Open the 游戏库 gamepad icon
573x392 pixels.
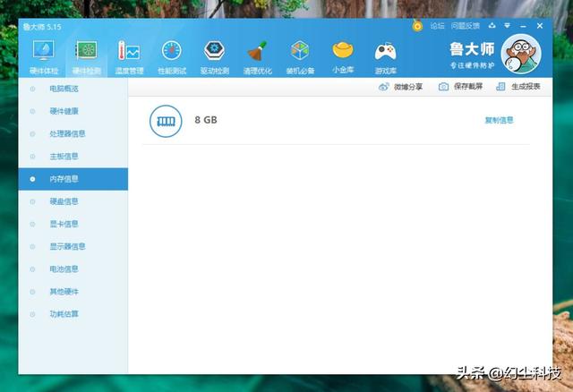386,51
